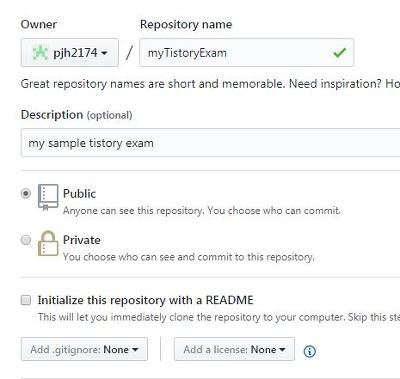Click the Public label text
This screenshot has height=379, width=400.
(79, 194)
